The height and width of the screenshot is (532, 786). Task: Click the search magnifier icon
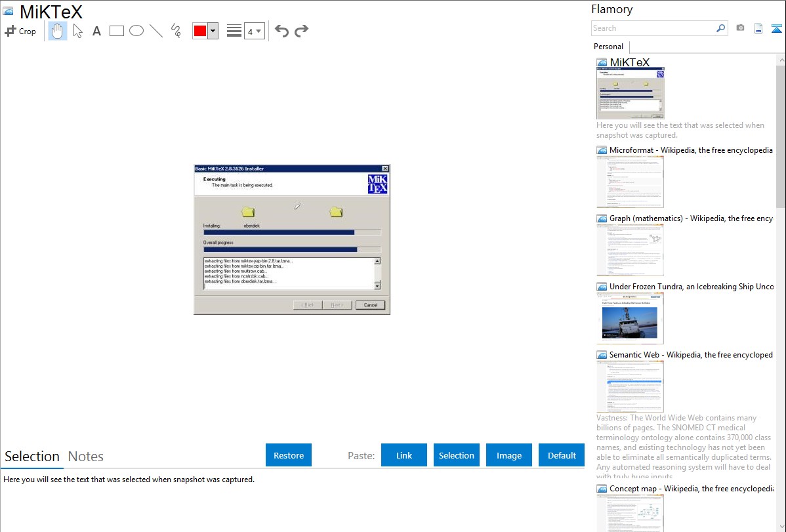(x=721, y=28)
